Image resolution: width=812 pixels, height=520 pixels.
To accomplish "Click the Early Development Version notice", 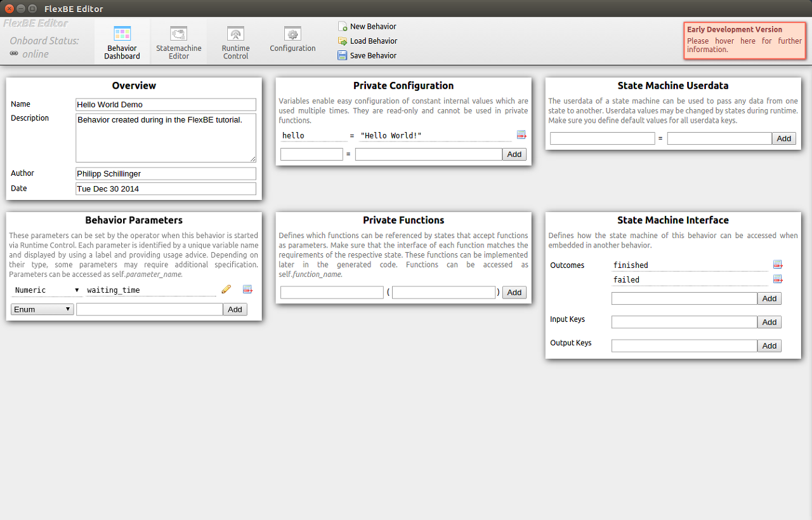I will pos(745,40).
